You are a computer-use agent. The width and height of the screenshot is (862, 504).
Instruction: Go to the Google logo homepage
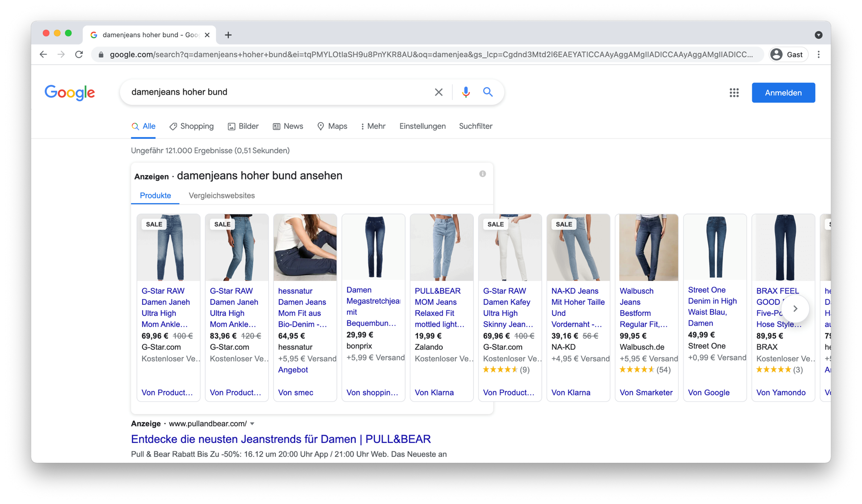[x=70, y=93]
